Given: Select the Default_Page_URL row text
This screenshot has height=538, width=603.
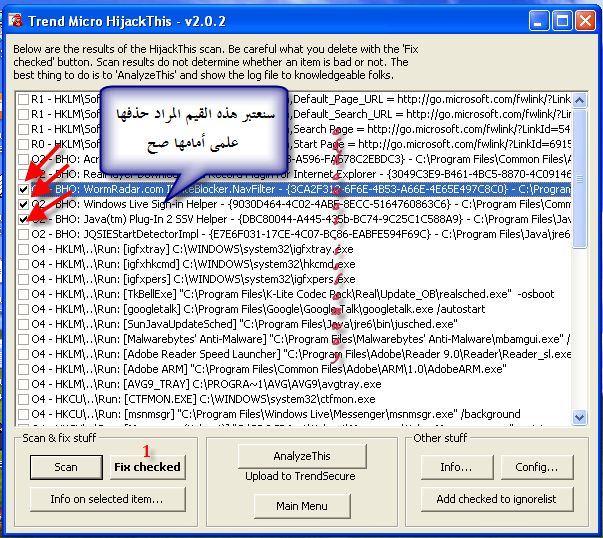Looking at the screenshot, I should [301, 99].
